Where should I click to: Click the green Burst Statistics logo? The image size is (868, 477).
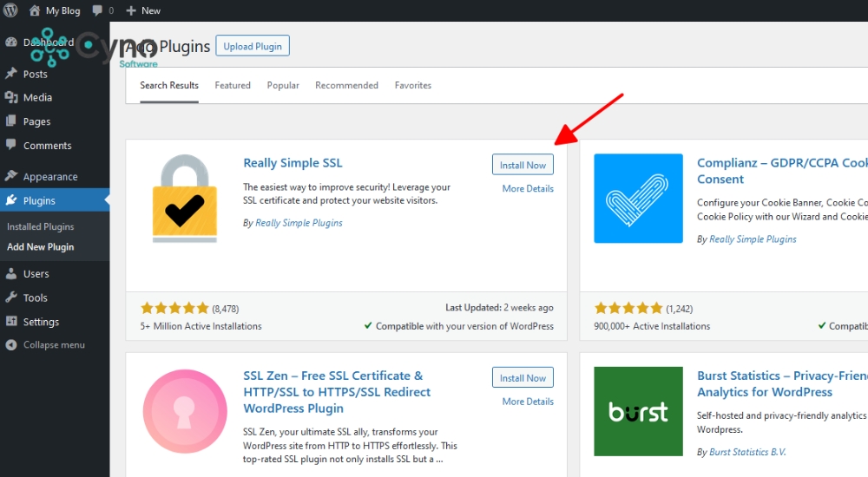pyautogui.click(x=638, y=411)
